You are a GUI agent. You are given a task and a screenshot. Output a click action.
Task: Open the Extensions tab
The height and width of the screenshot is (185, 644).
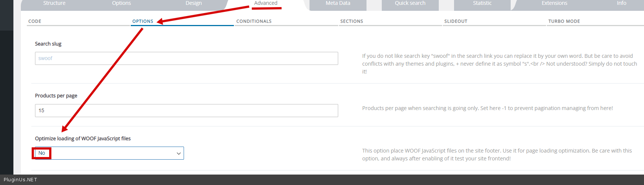[x=554, y=3]
